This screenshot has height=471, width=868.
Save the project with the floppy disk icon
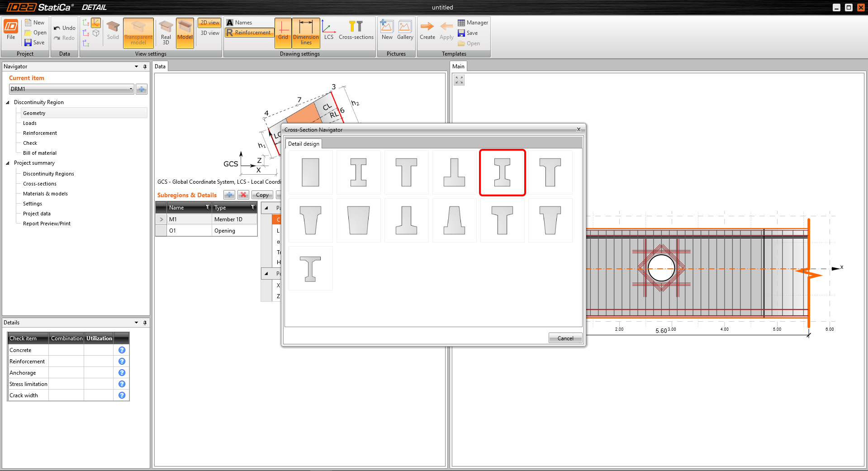tap(34, 43)
